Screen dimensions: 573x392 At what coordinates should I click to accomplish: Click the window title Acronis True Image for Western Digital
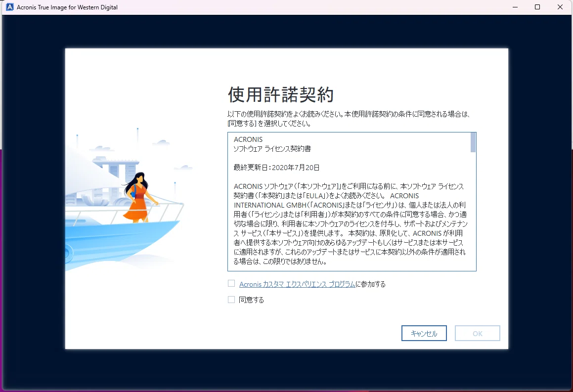pos(67,7)
